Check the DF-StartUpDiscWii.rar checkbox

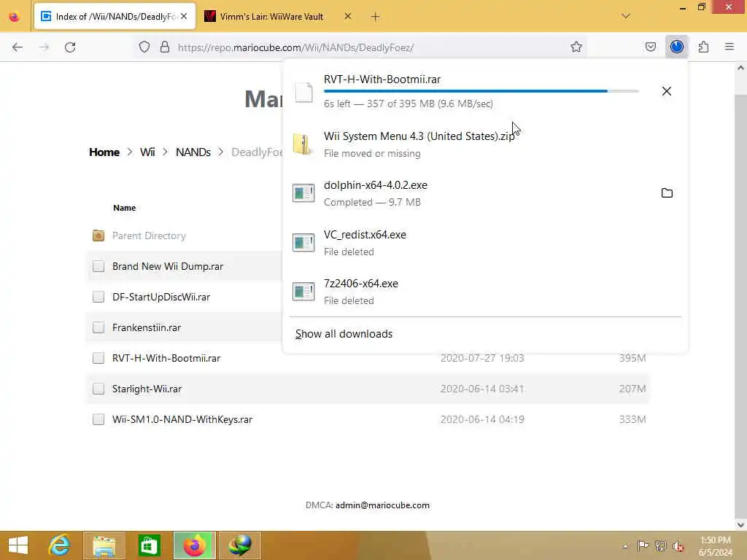[x=98, y=297]
